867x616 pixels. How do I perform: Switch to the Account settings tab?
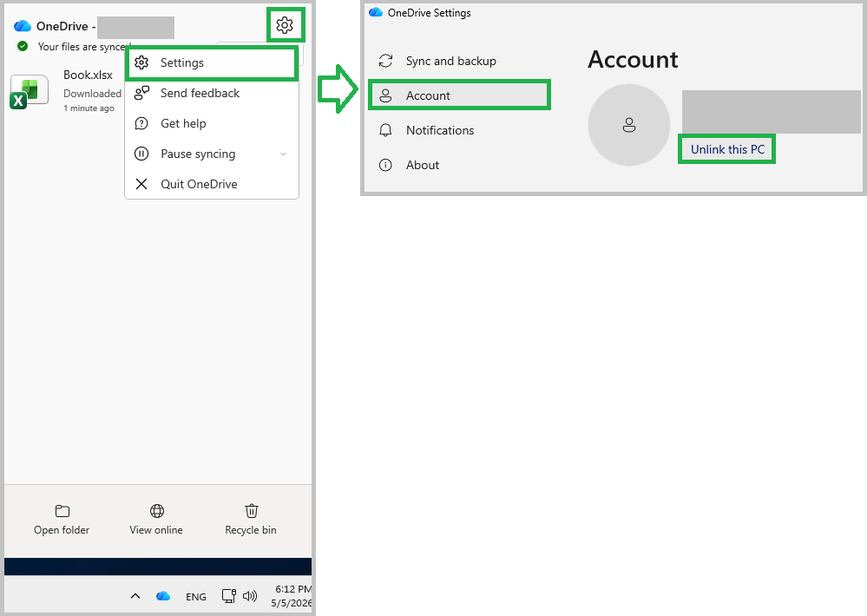pyautogui.click(x=459, y=95)
